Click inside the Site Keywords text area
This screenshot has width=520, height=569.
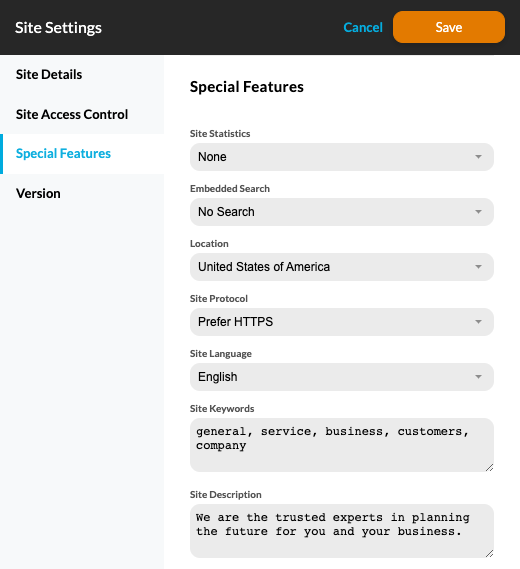pos(341,445)
